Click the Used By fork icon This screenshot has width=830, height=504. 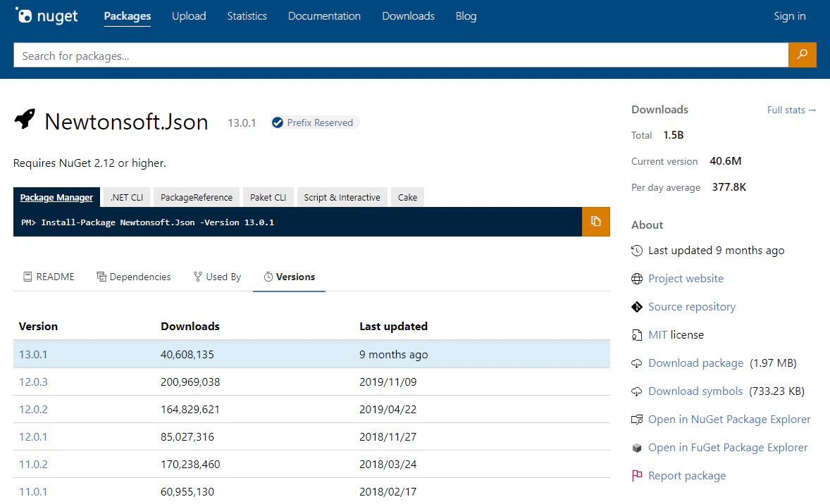(x=198, y=277)
